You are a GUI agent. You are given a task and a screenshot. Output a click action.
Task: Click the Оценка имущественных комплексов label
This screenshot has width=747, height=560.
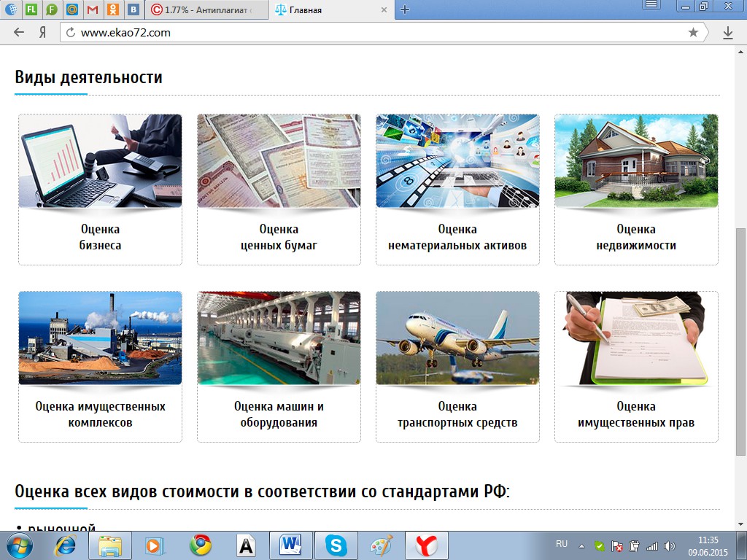[x=100, y=414]
